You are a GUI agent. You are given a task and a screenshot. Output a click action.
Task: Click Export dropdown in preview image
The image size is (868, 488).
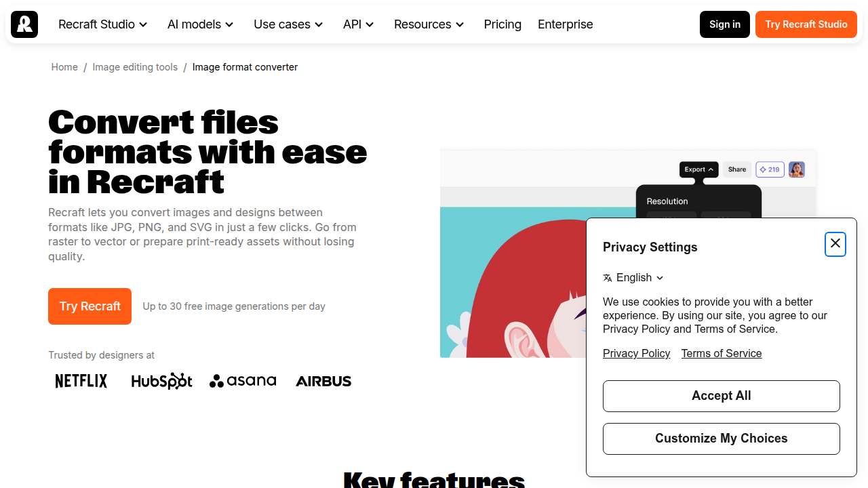coord(698,169)
